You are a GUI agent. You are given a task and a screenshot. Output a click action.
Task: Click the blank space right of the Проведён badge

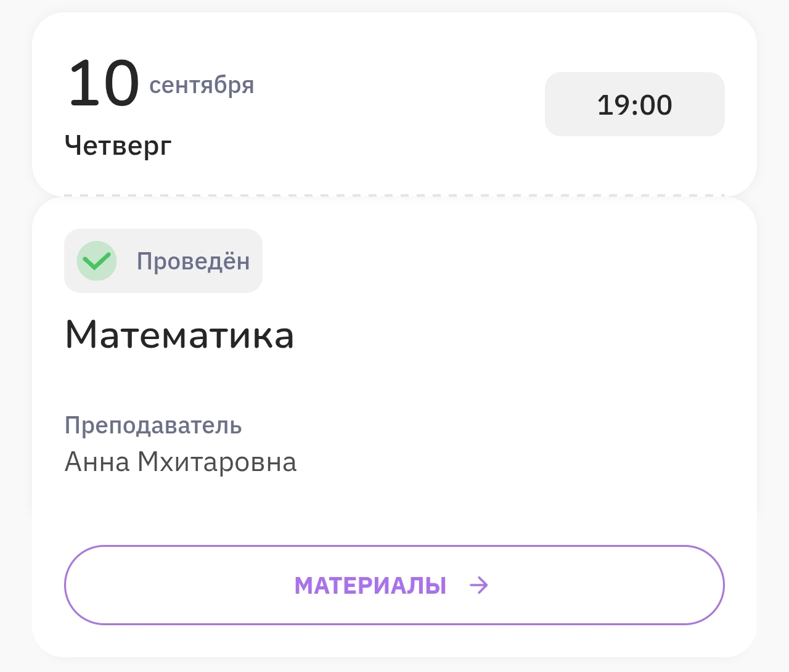point(493,261)
